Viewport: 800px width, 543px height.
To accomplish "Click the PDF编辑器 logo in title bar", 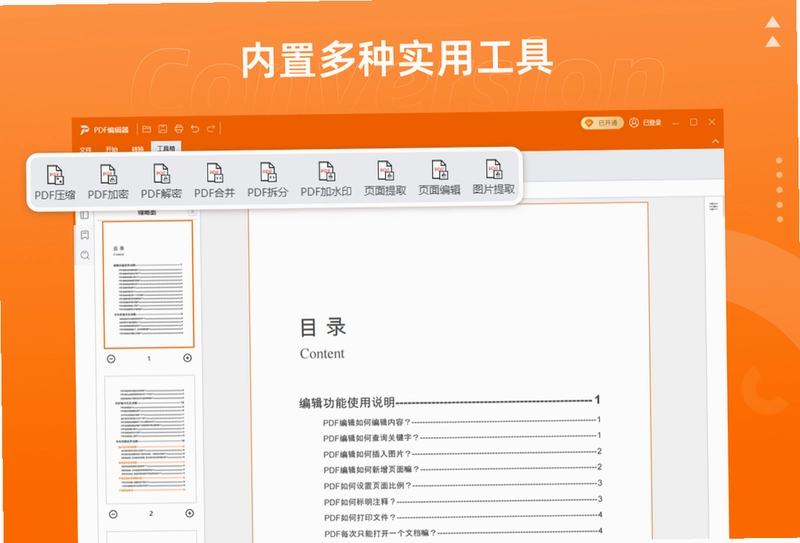I will 104,130.
